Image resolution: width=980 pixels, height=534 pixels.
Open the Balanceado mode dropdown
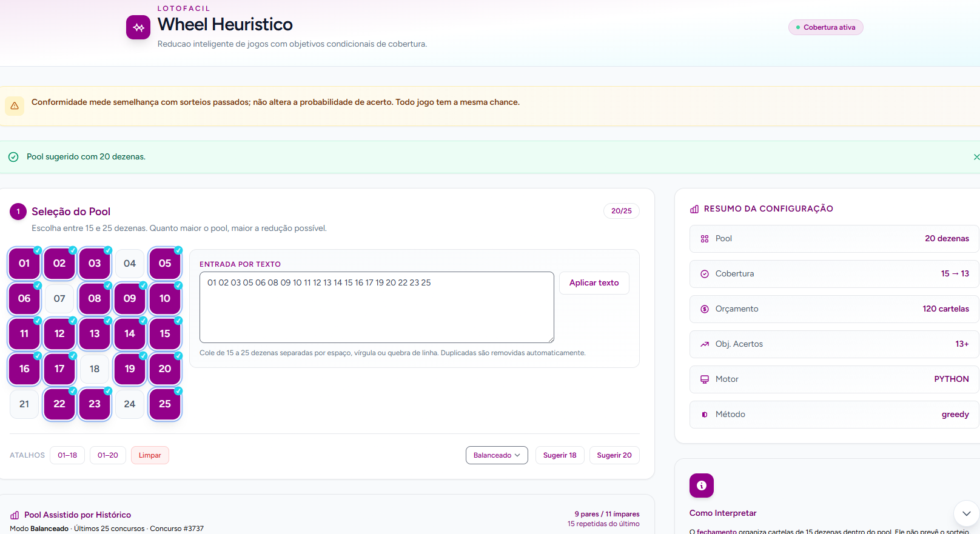pyautogui.click(x=497, y=455)
